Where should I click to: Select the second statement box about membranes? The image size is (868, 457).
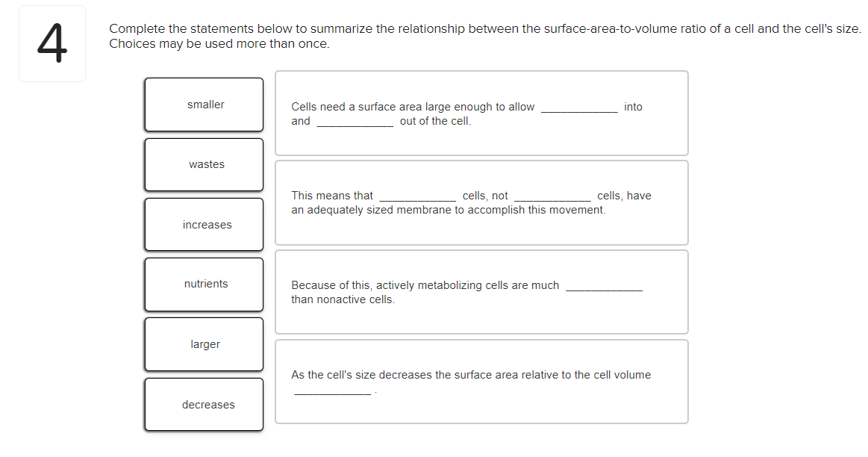(x=482, y=202)
